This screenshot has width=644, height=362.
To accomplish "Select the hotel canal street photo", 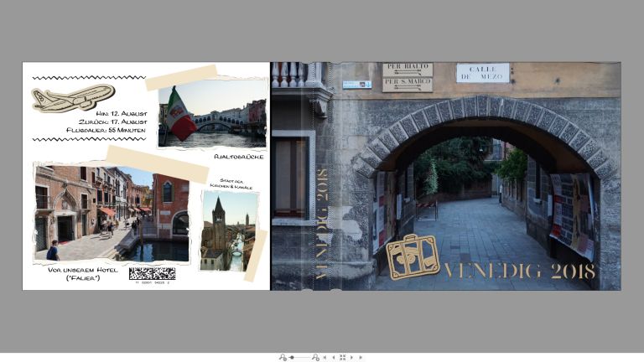I will point(112,214).
